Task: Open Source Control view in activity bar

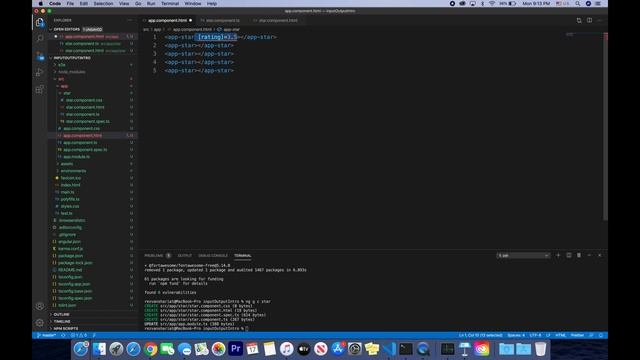Action: pos(40,56)
